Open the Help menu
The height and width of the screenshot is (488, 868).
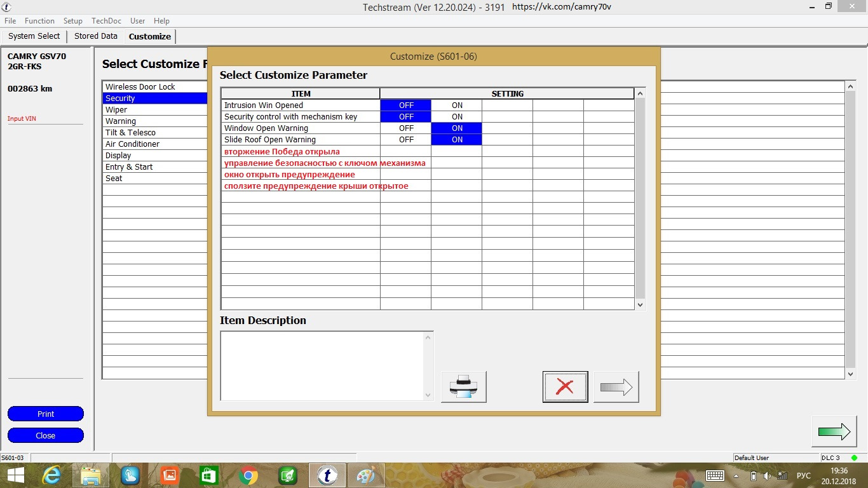pyautogui.click(x=162, y=21)
